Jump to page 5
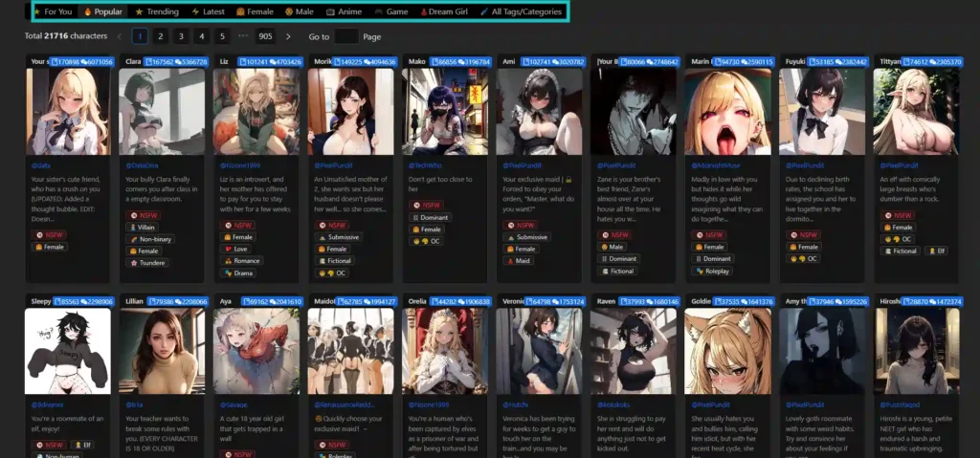 point(222,36)
